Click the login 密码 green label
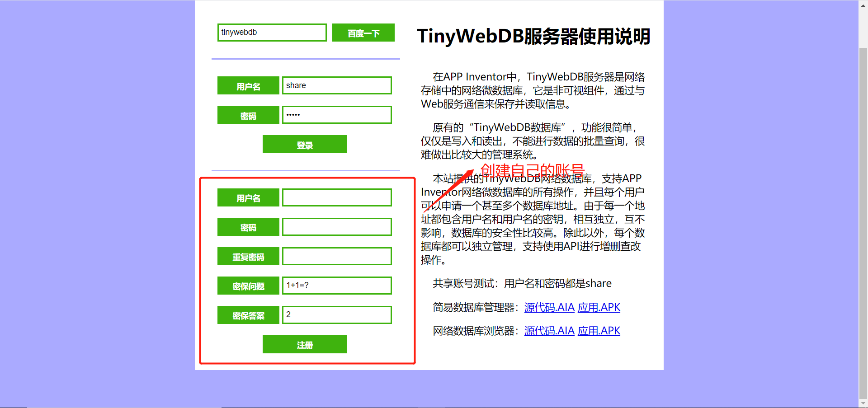 [248, 115]
